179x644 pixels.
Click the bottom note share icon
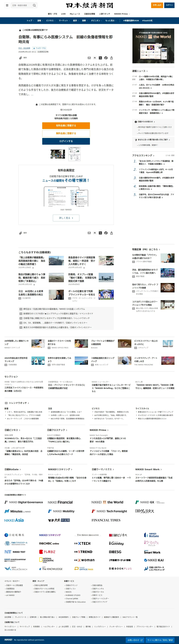tap(95, 233)
